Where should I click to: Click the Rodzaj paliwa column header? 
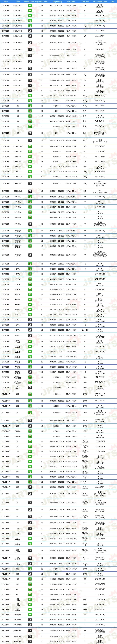29,1
